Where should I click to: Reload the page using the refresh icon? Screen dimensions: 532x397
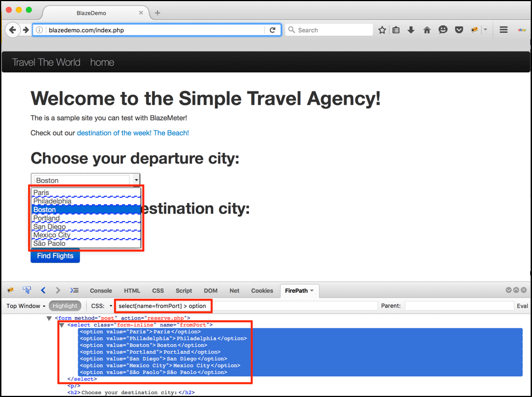point(273,30)
